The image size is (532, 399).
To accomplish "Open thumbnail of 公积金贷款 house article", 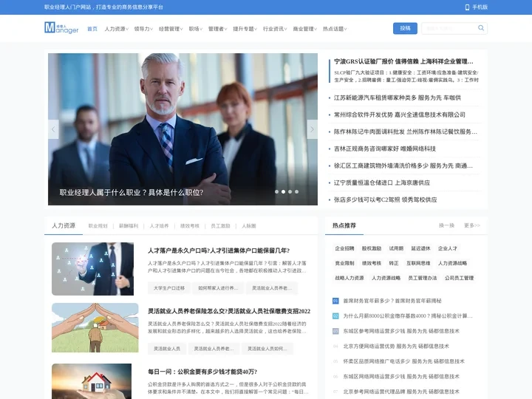I will [x=92, y=381].
